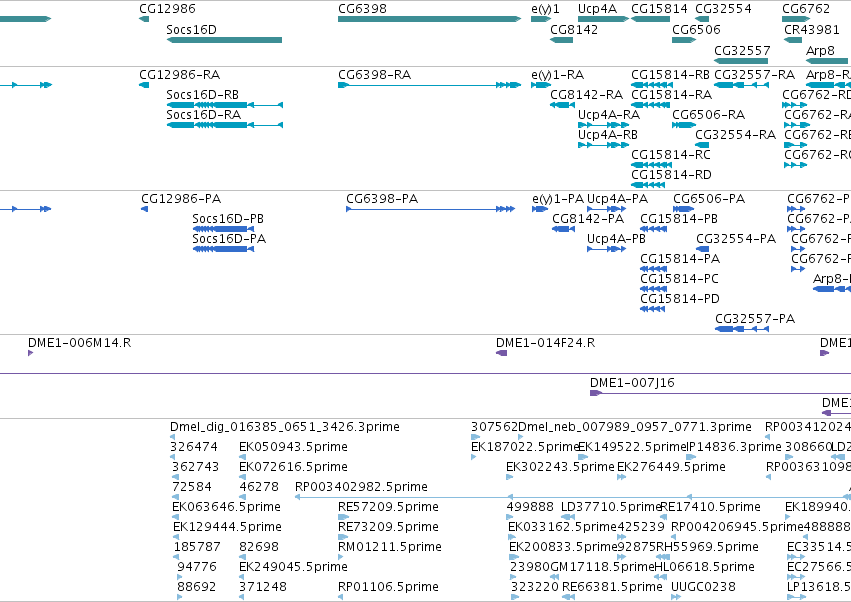Click the Ucp4A-PA protein label
The width and height of the screenshot is (851, 602).
tap(617, 199)
